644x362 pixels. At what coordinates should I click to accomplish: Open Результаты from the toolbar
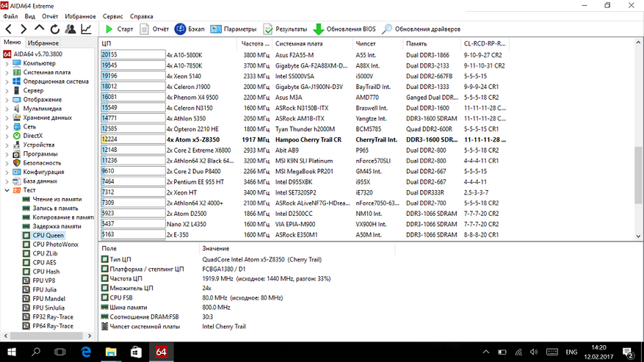pos(285,29)
